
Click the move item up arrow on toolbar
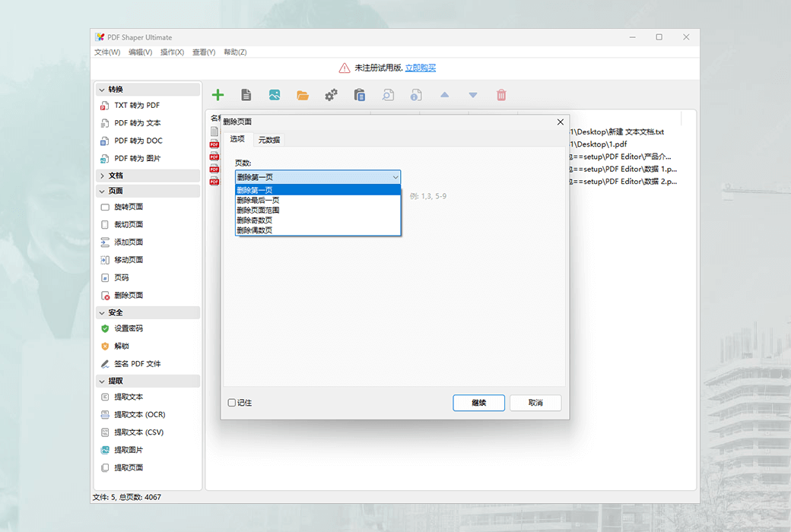coord(445,94)
